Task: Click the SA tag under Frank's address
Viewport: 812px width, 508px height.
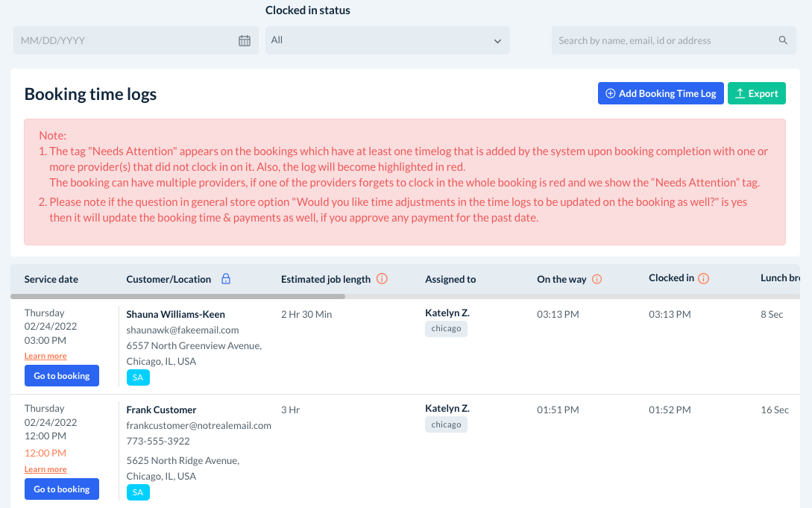Action: click(138, 492)
